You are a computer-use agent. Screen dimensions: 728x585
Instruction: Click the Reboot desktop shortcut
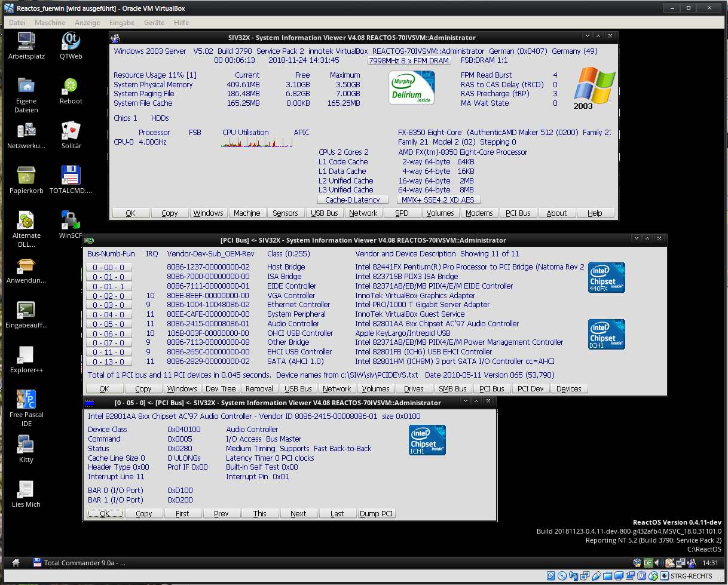(71, 86)
